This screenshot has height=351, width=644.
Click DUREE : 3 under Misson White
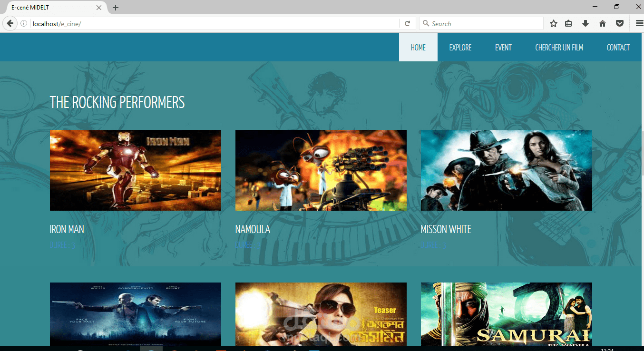(x=433, y=245)
